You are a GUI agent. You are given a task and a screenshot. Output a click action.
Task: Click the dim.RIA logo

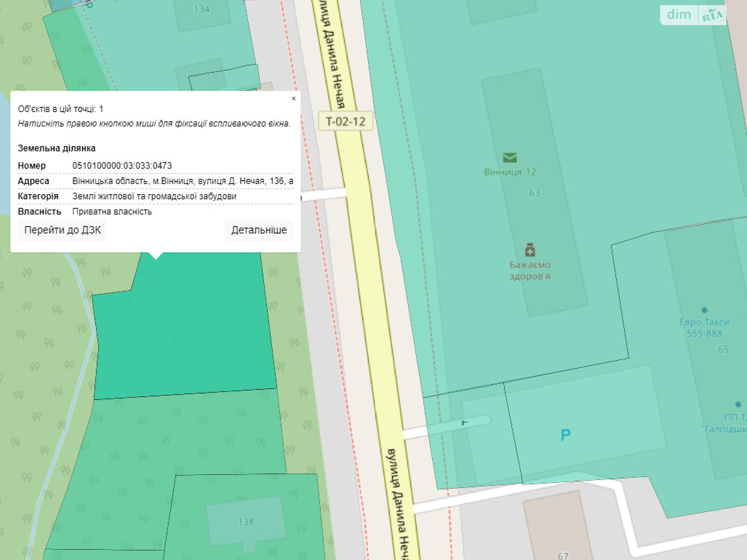pos(693,15)
